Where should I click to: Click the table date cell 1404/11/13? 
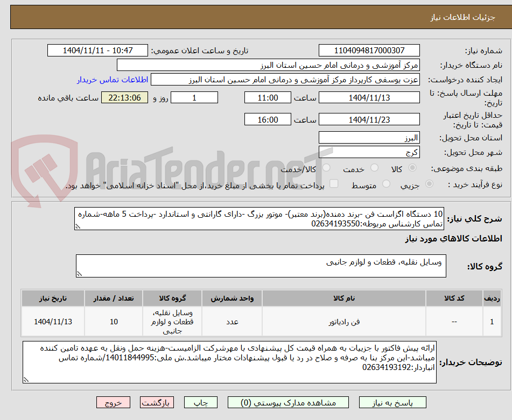coord(53,322)
